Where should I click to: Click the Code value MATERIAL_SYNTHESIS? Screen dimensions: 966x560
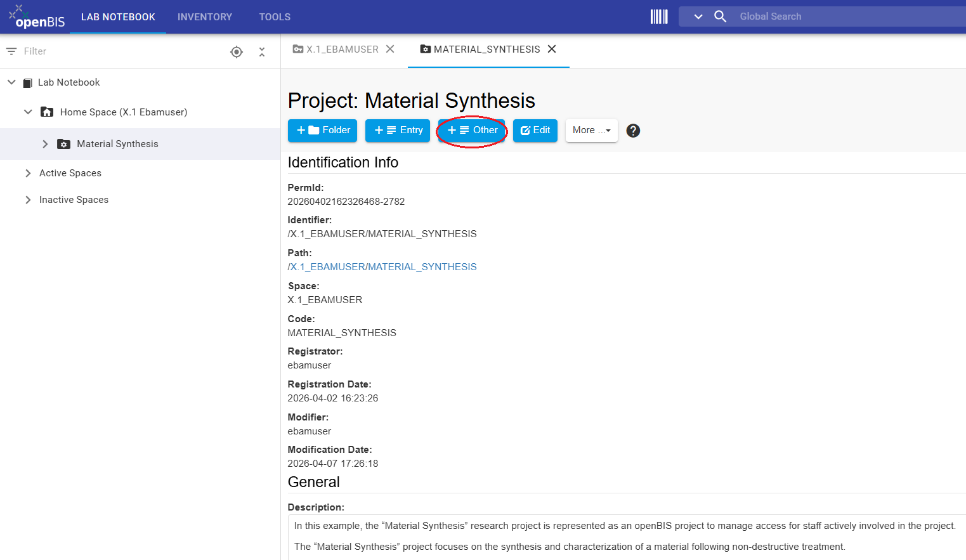342,333
